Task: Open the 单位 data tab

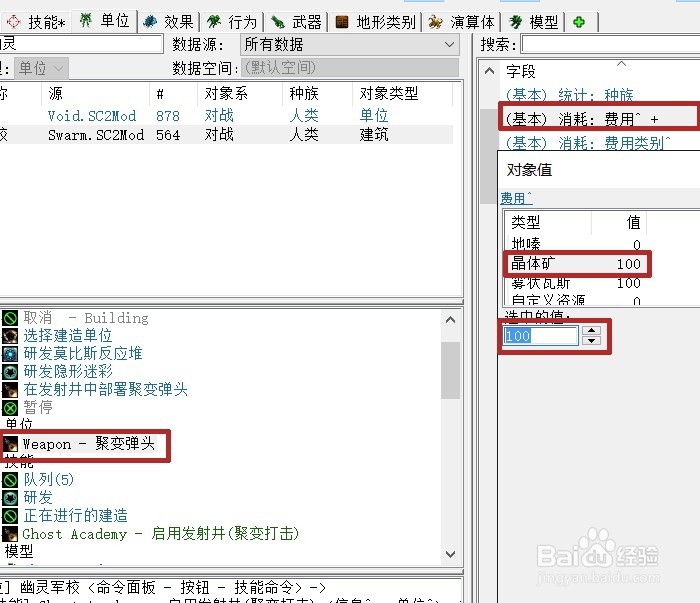Action: (x=104, y=21)
